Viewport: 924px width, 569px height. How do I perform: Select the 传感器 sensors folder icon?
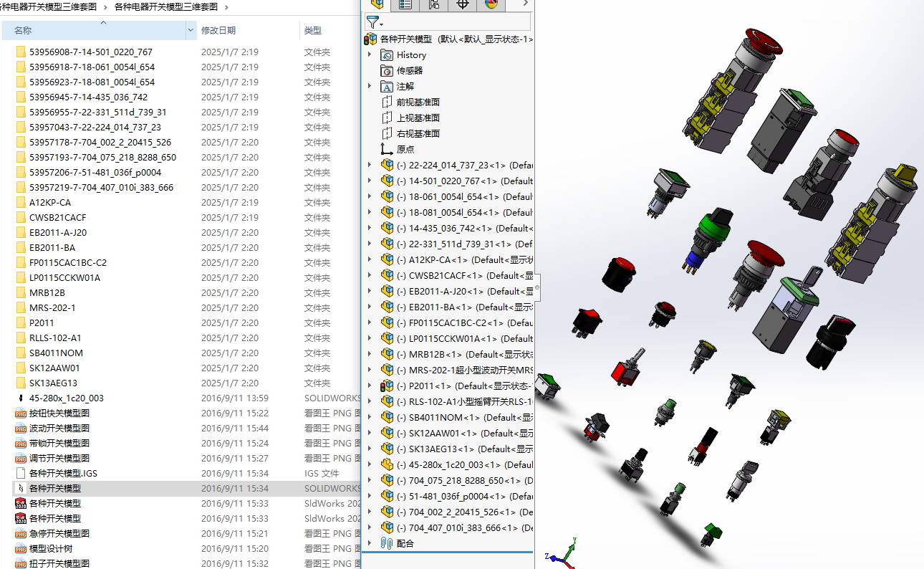coord(387,70)
